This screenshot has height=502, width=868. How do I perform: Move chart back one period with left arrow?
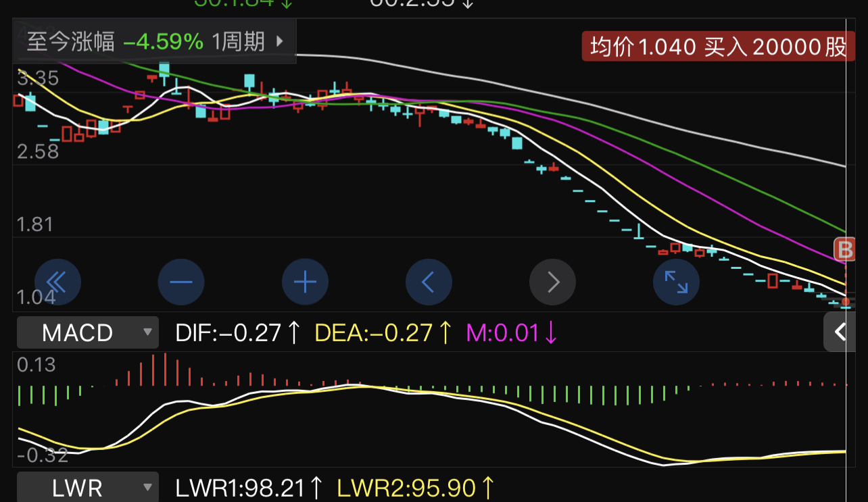click(429, 281)
